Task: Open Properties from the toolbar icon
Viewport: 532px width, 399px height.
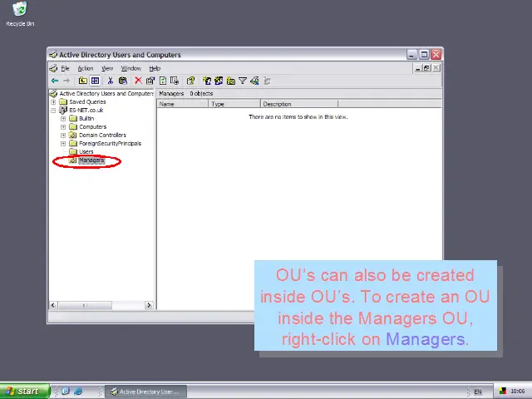Action: coord(150,81)
